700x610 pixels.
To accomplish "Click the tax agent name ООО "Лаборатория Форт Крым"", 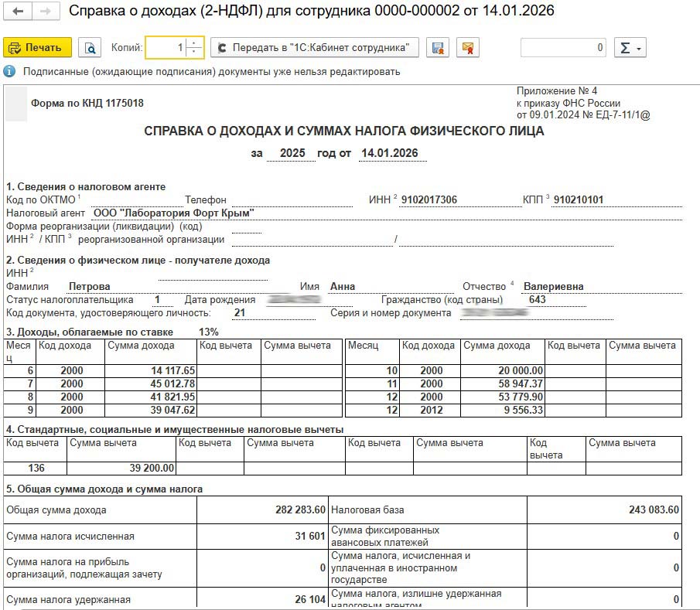I will (x=173, y=213).
